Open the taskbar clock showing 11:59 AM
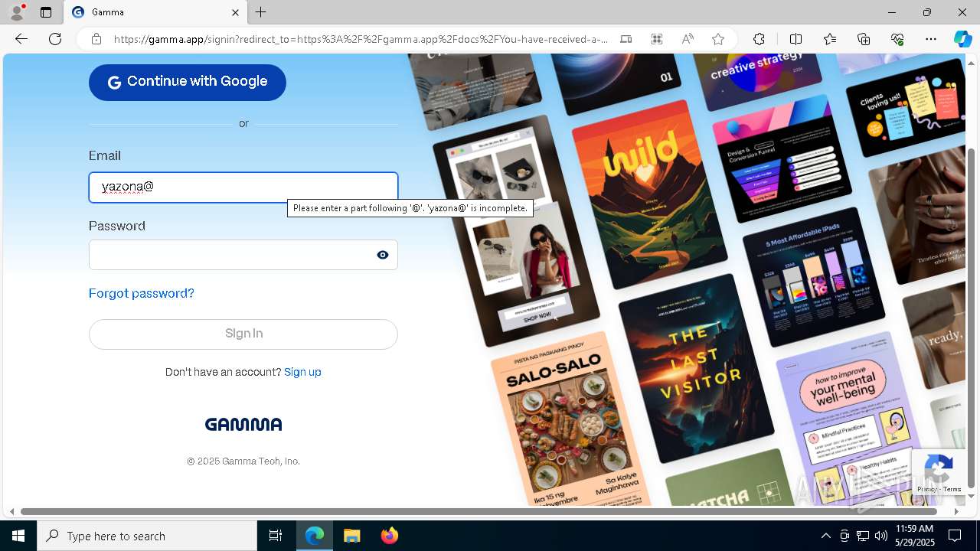980x551 pixels. pyautogui.click(x=914, y=536)
